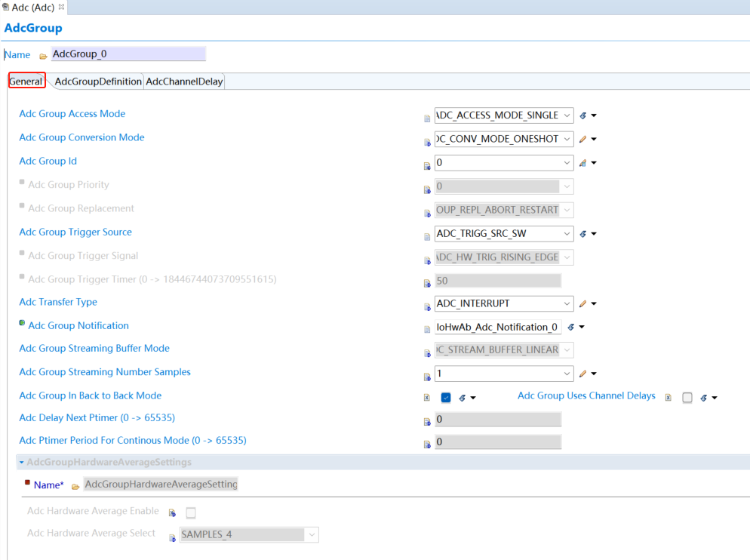Viewport: 750px width, 560px height.
Task: Click the folder icon next to AdcGroup_0 name
Action: 43,56
